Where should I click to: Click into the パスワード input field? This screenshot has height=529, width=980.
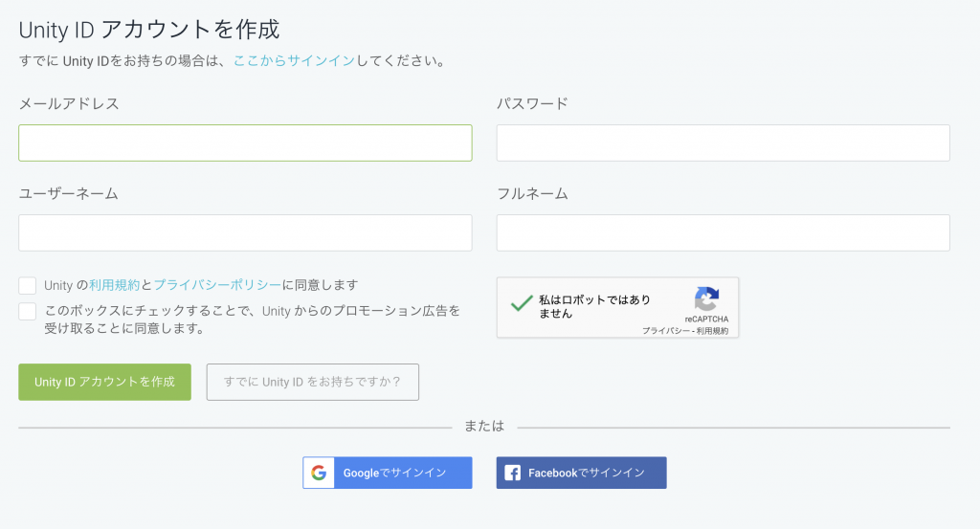pyautogui.click(x=723, y=143)
